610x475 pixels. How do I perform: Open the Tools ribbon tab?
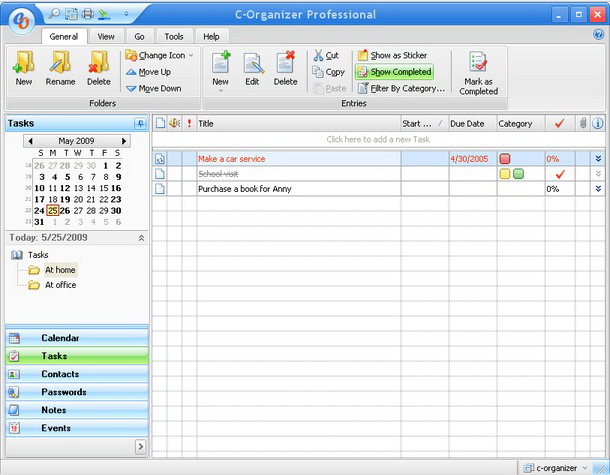pyautogui.click(x=174, y=37)
